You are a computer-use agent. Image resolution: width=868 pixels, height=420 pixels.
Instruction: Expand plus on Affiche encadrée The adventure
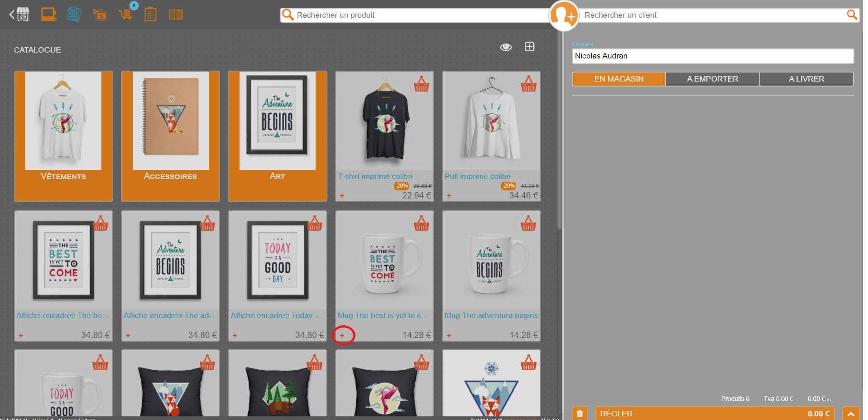click(128, 336)
